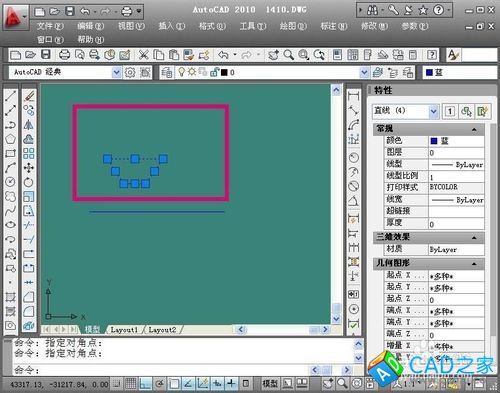Switch to the Layout1 tab
The width and height of the screenshot is (500, 393).
124,330
